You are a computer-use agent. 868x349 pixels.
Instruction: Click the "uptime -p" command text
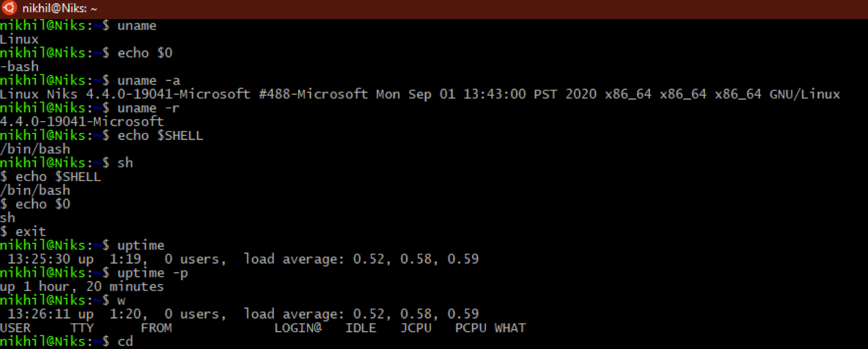click(x=153, y=273)
